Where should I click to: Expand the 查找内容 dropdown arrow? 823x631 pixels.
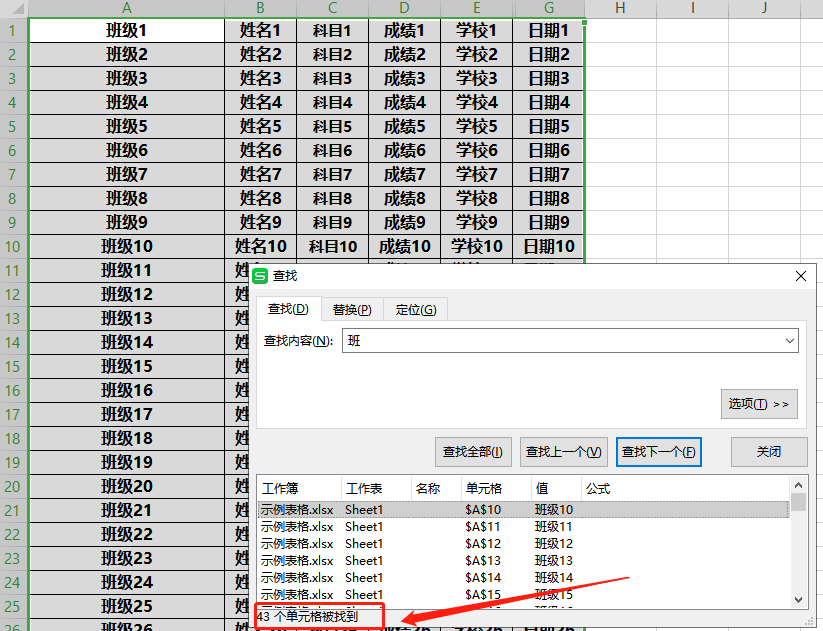coord(790,341)
